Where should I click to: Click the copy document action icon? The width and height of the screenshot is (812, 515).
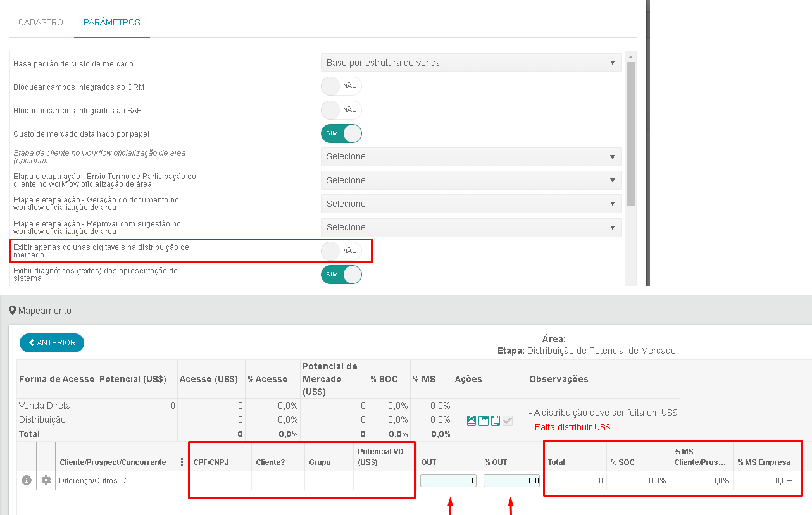(x=496, y=421)
